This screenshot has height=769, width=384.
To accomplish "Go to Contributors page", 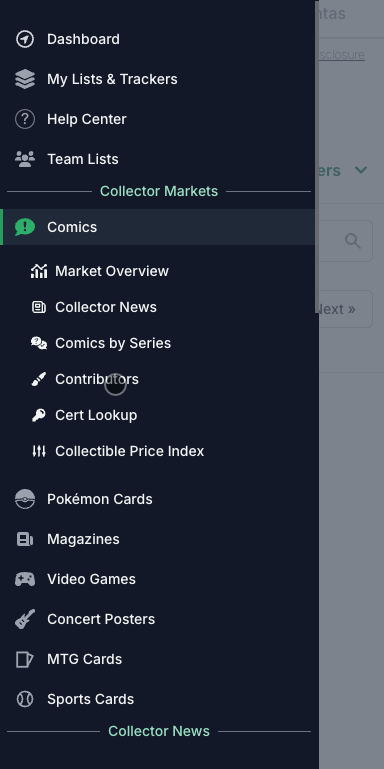I will click(97, 379).
